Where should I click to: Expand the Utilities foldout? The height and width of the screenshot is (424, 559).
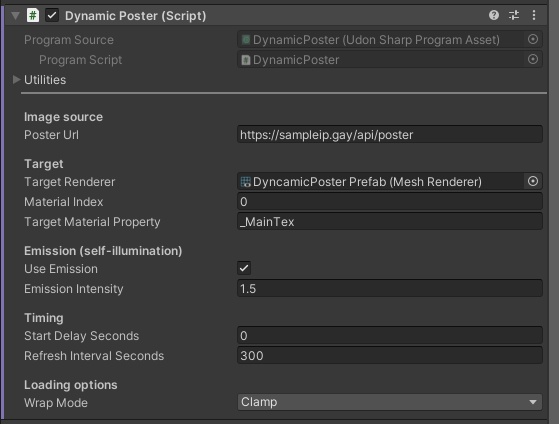[16, 80]
